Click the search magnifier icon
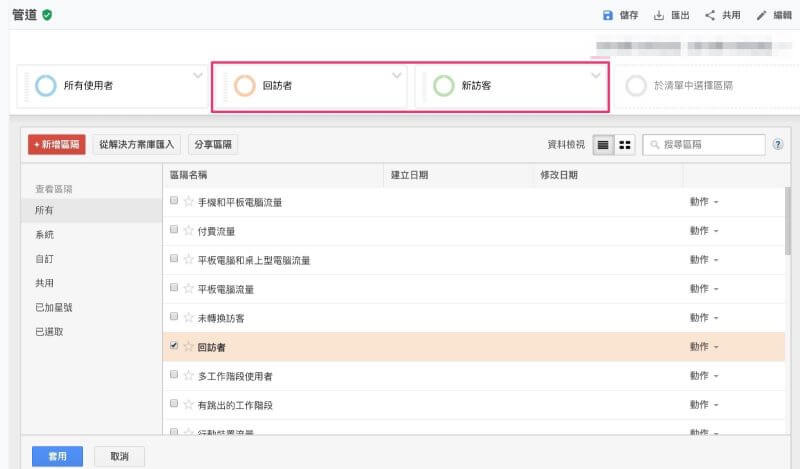 [655, 145]
